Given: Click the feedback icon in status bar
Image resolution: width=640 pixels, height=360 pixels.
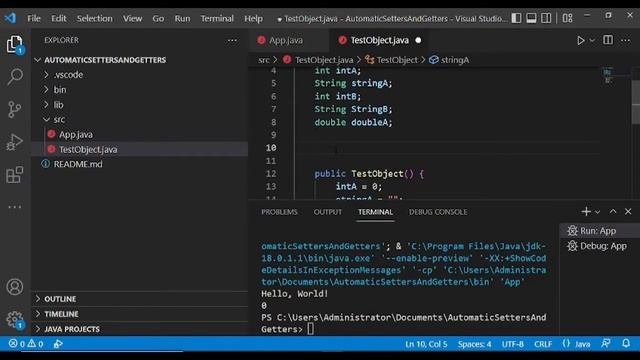Looking at the screenshot, I should 606,344.
